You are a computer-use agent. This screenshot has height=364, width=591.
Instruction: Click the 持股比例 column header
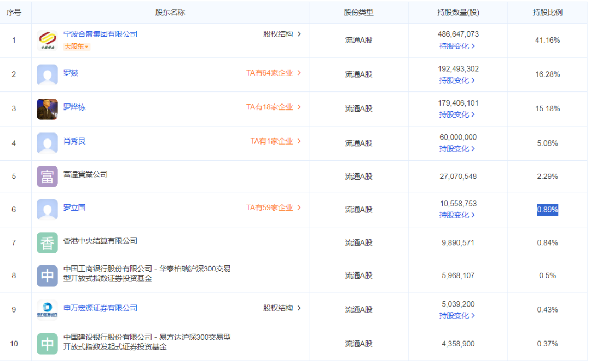click(547, 13)
